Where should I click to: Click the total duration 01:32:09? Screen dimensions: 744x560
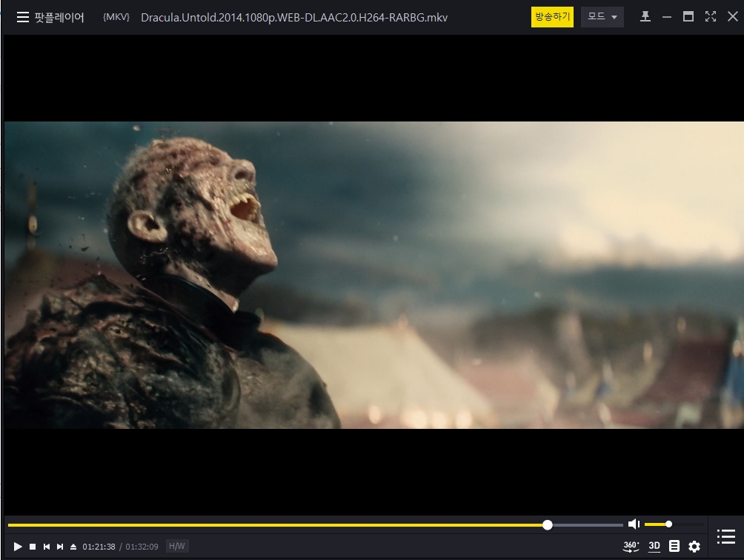click(142, 547)
